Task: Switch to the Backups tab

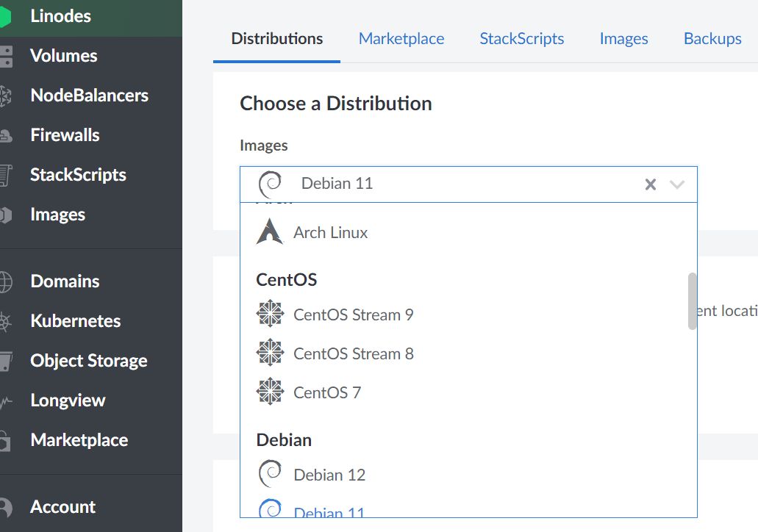Action: [712, 39]
